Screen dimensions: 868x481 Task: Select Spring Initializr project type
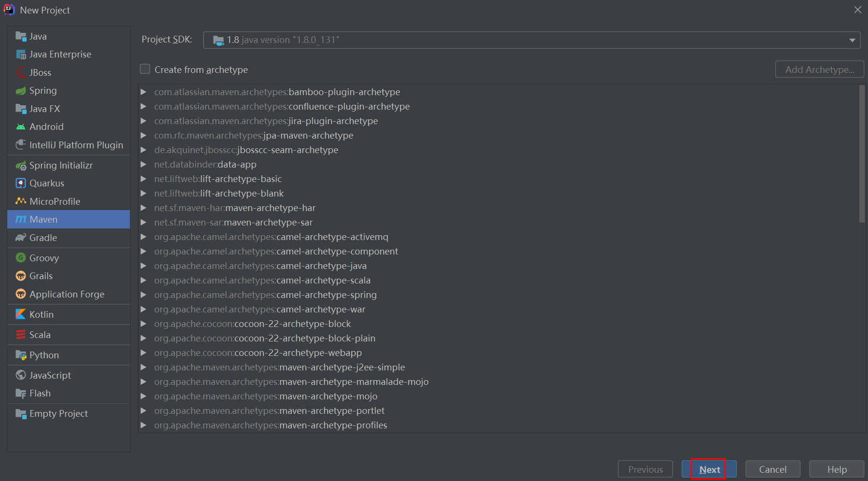pyautogui.click(x=61, y=166)
